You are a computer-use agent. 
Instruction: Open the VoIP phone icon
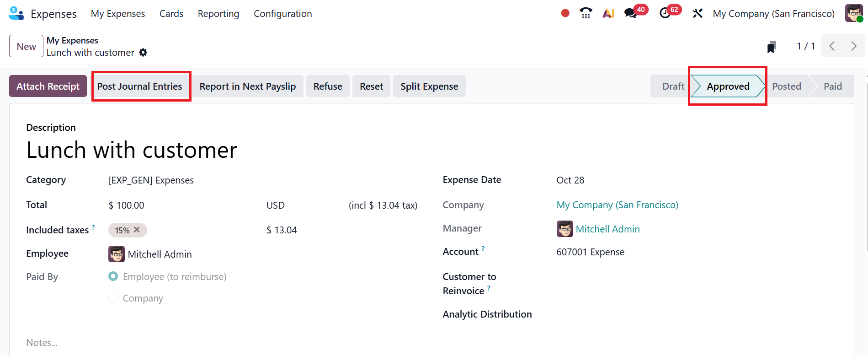[x=586, y=13]
